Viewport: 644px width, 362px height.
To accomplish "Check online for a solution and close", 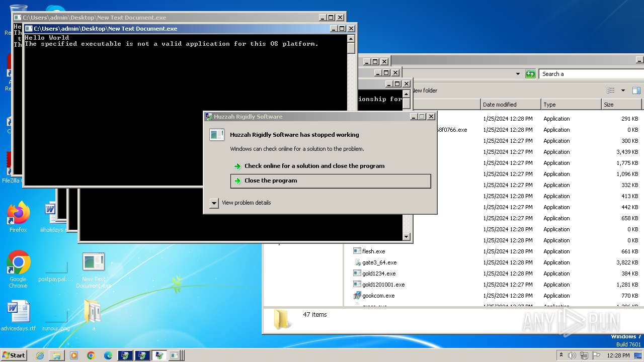I will (x=314, y=166).
